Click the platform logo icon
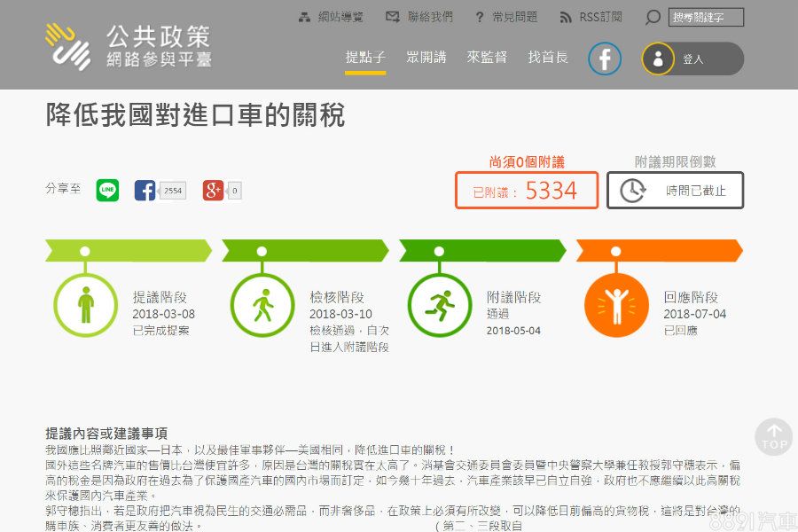Image resolution: width=798 pixels, height=532 pixels. [x=68, y=46]
